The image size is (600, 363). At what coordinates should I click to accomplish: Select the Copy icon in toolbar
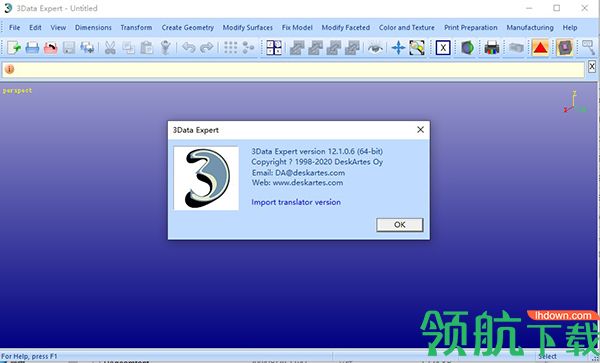(x=129, y=48)
